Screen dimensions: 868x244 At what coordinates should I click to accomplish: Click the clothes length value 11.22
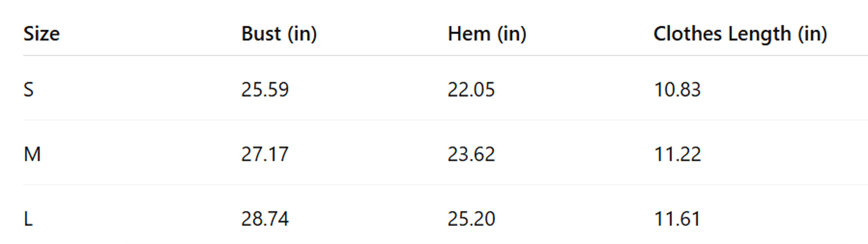coord(677,154)
